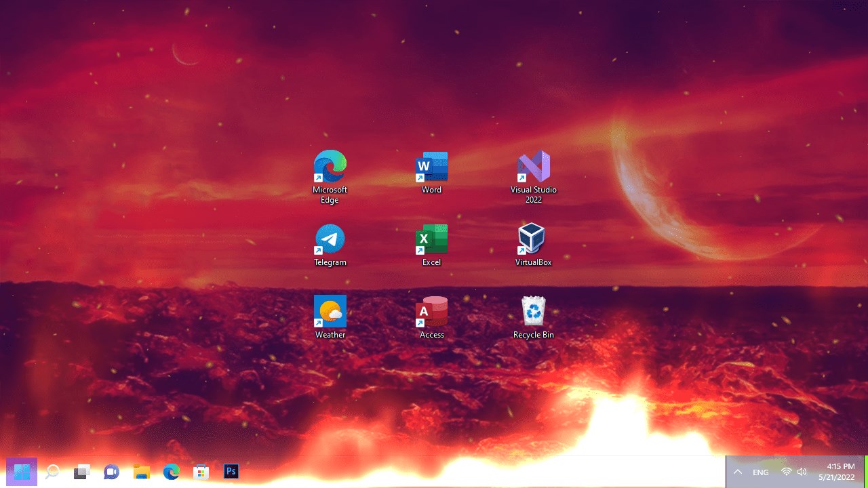Launch Photoshop from the taskbar

231,472
